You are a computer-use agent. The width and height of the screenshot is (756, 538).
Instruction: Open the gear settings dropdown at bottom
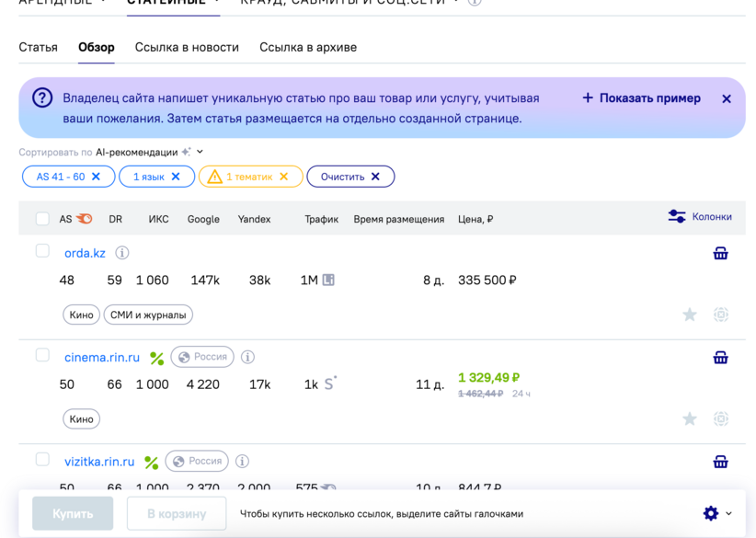(x=716, y=513)
